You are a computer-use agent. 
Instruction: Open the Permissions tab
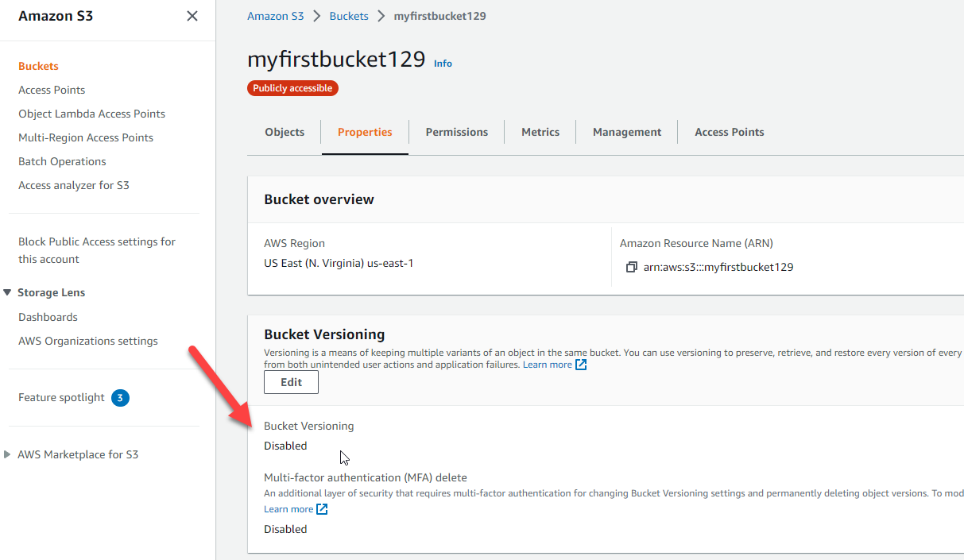coord(456,133)
